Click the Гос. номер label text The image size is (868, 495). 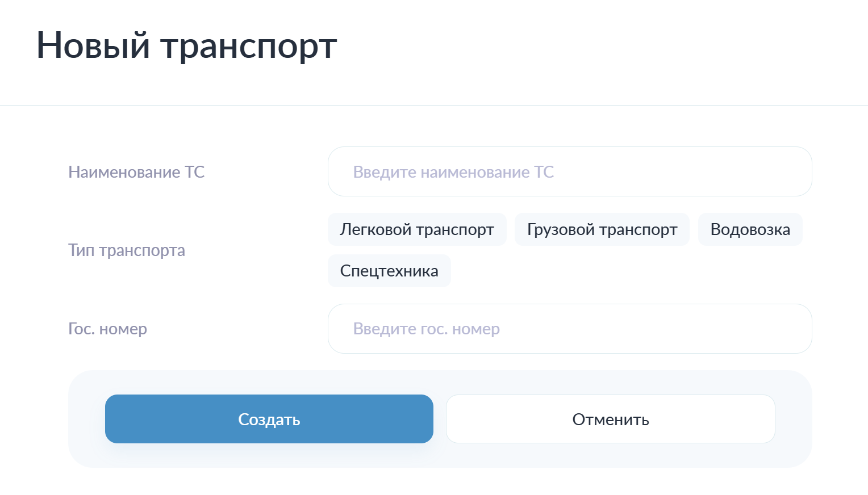pyautogui.click(x=107, y=329)
